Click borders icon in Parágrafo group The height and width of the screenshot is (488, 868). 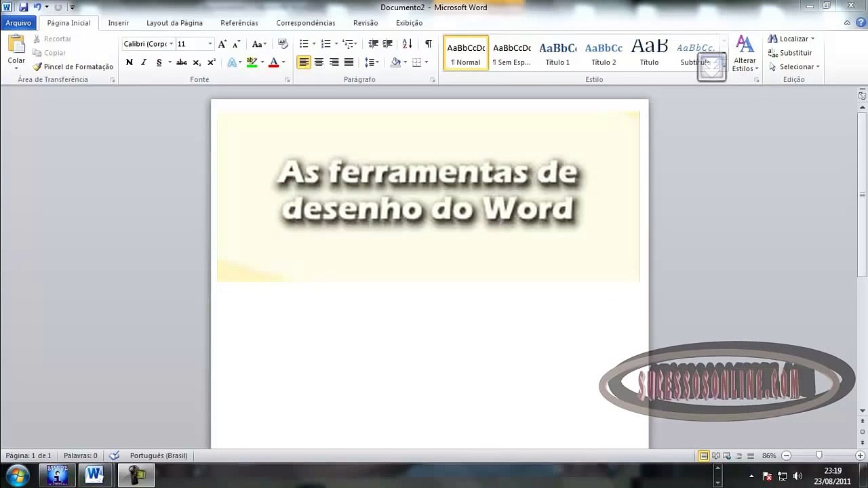point(416,62)
